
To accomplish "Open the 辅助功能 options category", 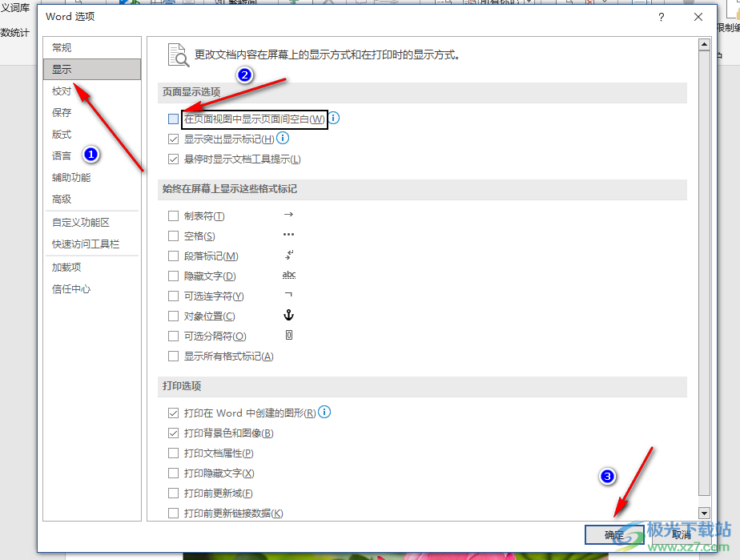I will 92,178.
